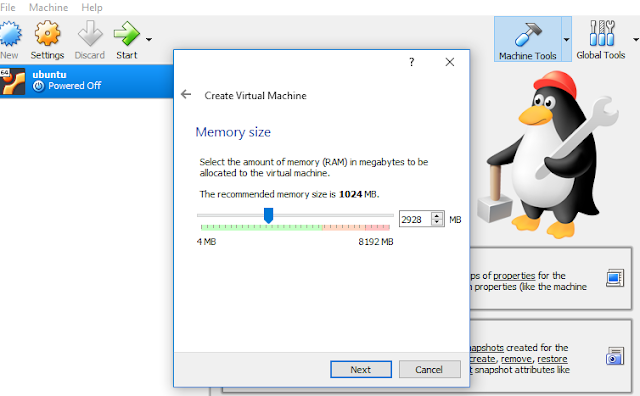
Task: Click the Cancel button
Action: pos(429,369)
